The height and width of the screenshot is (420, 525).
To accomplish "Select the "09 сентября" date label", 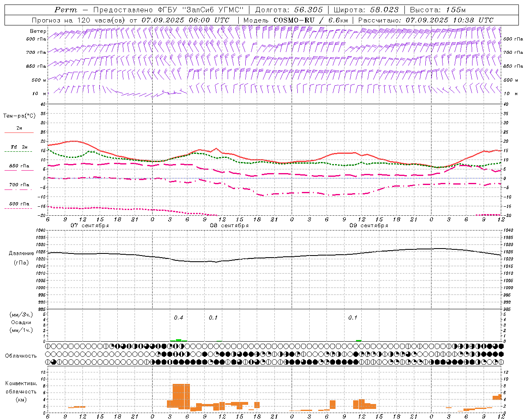I will pos(369,225).
